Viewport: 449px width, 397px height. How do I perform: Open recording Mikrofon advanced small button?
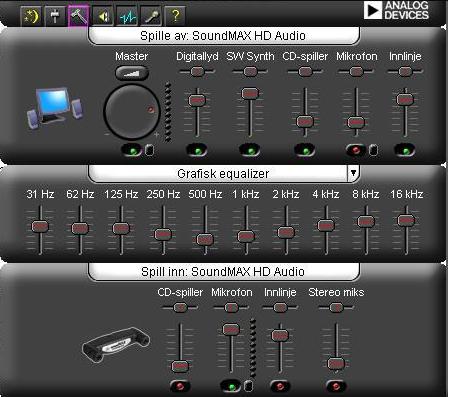tap(248, 386)
